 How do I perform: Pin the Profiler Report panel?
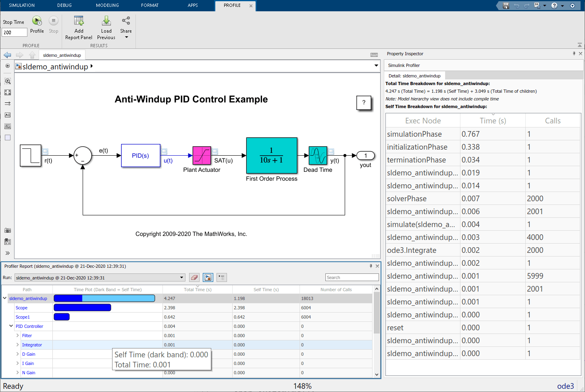click(371, 266)
